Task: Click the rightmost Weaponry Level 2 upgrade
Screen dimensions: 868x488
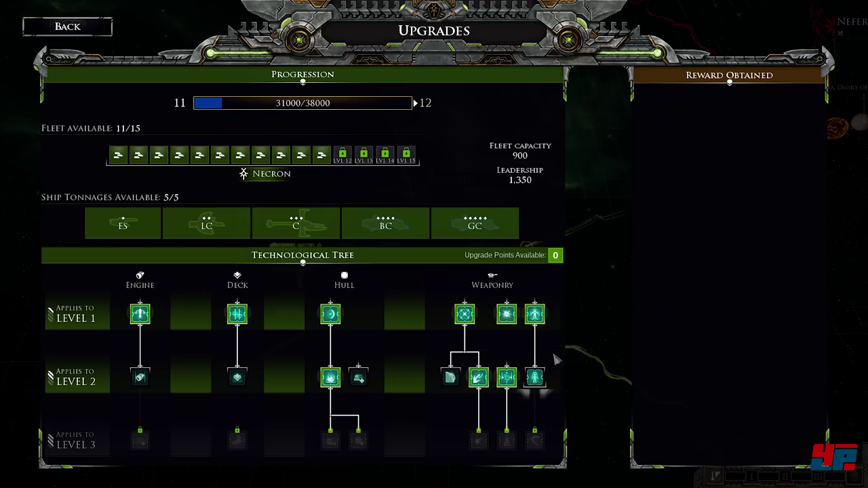Action: tap(534, 377)
